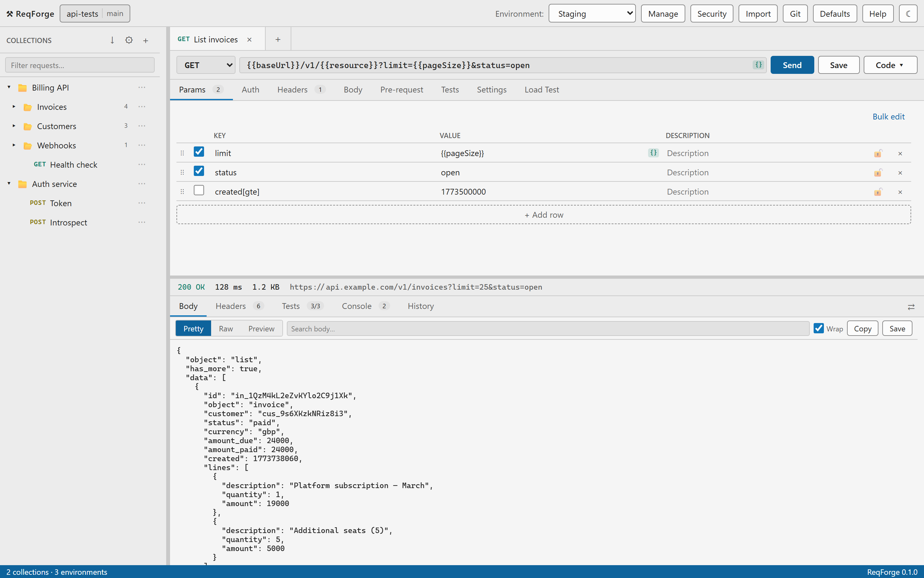Open Billing API more options menu

tap(142, 88)
